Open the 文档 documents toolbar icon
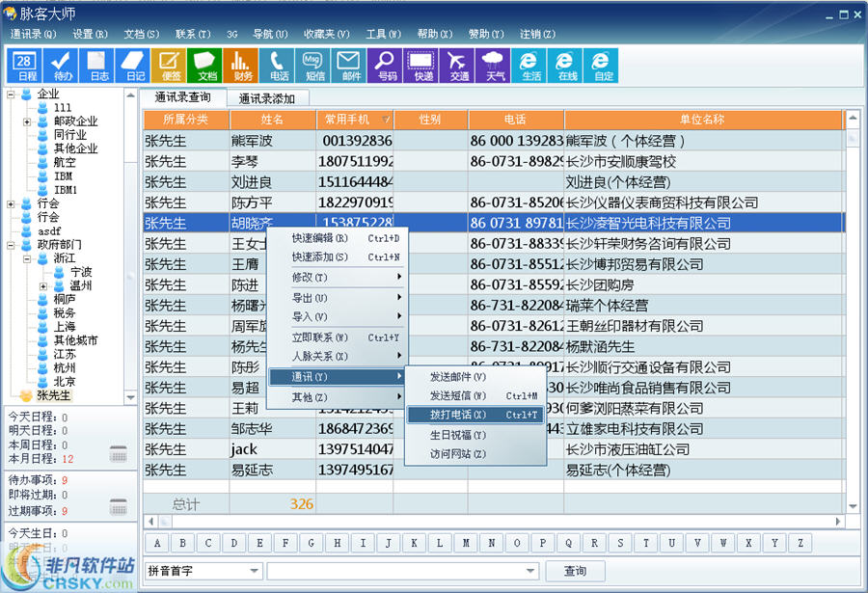 point(204,66)
